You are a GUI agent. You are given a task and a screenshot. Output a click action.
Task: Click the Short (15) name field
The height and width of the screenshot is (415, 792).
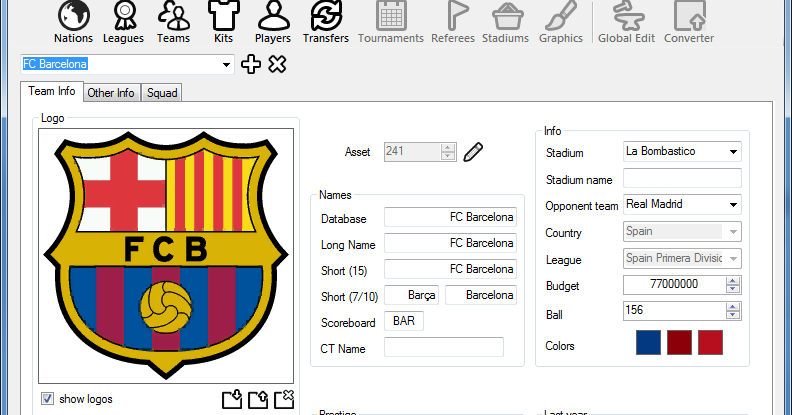(x=450, y=269)
